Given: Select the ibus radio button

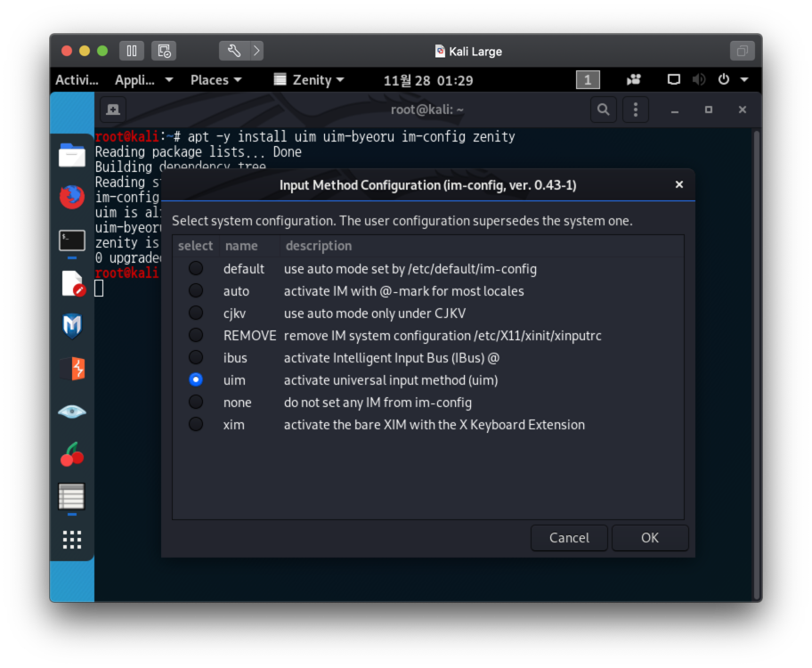Looking at the screenshot, I should pos(196,357).
